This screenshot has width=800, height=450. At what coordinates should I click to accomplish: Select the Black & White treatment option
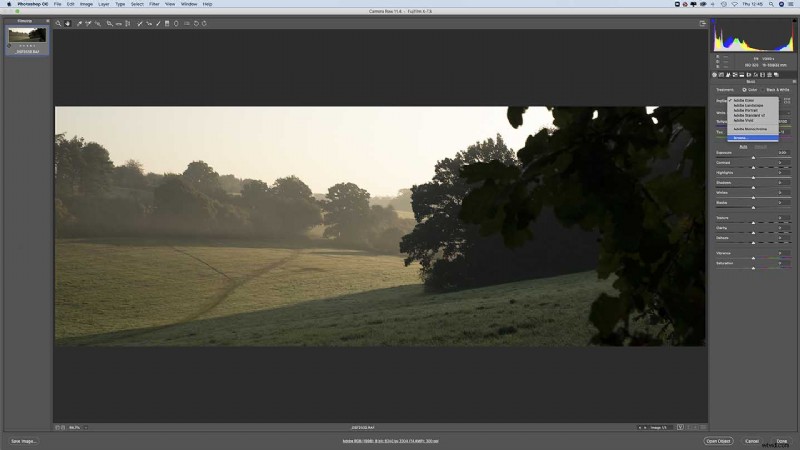tap(776, 90)
